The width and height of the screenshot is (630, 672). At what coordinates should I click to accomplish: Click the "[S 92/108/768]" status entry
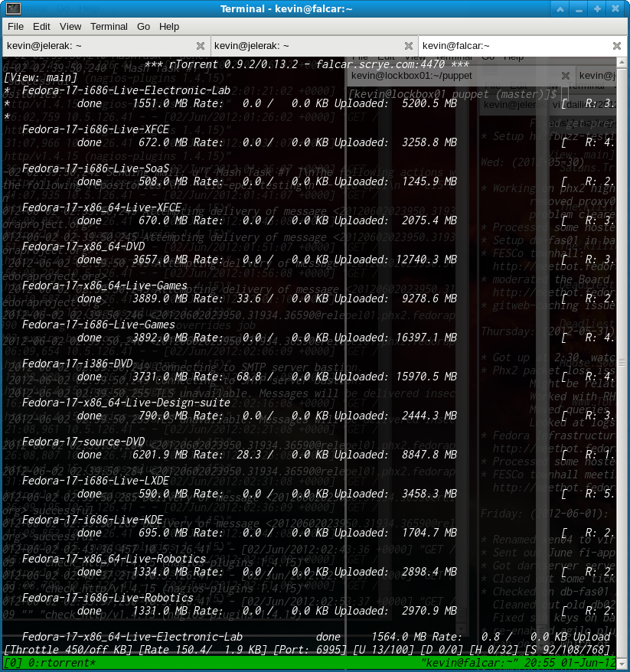tap(568, 650)
